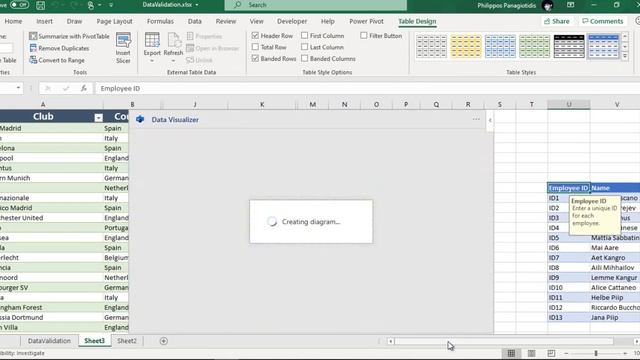Click the Save icon in the title bar
Image resolution: width=640 pixels, height=360 pixels.
coord(40,5)
